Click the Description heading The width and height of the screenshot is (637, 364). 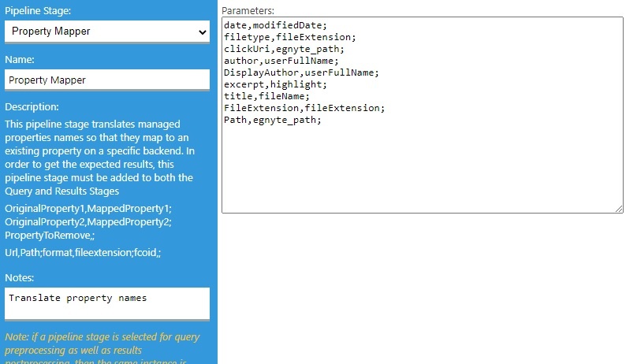click(x=32, y=107)
